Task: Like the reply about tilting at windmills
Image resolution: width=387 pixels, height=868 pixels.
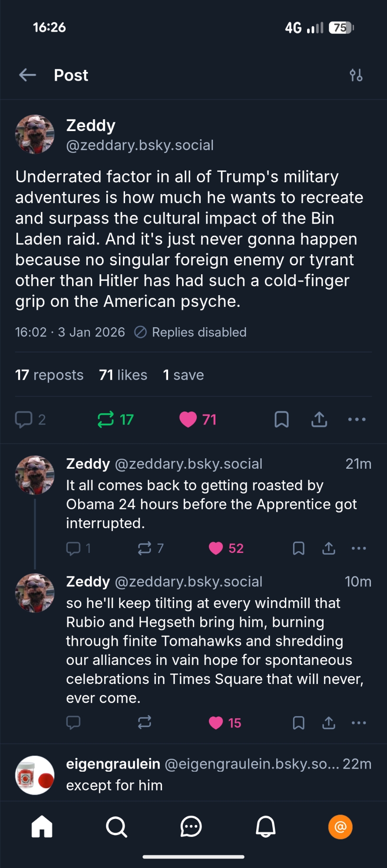Action: 216,723
